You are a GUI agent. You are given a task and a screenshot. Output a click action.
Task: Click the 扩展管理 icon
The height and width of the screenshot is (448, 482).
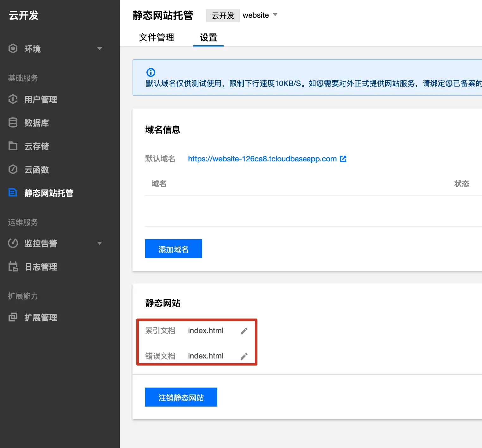(13, 317)
